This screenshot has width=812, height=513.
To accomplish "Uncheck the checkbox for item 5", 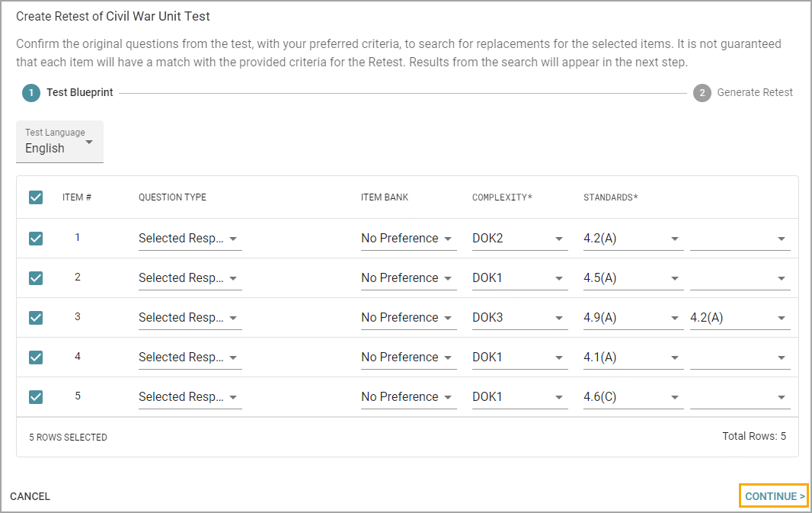I will pos(36,397).
